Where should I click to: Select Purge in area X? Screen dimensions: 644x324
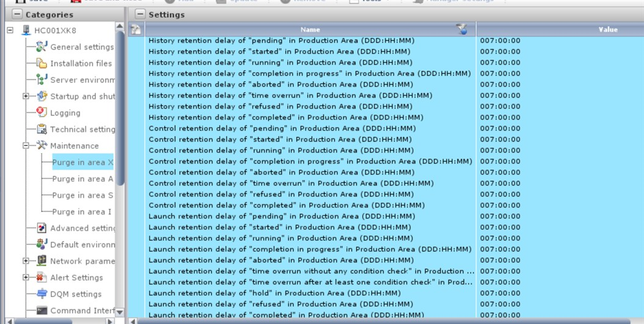[x=82, y=162]
